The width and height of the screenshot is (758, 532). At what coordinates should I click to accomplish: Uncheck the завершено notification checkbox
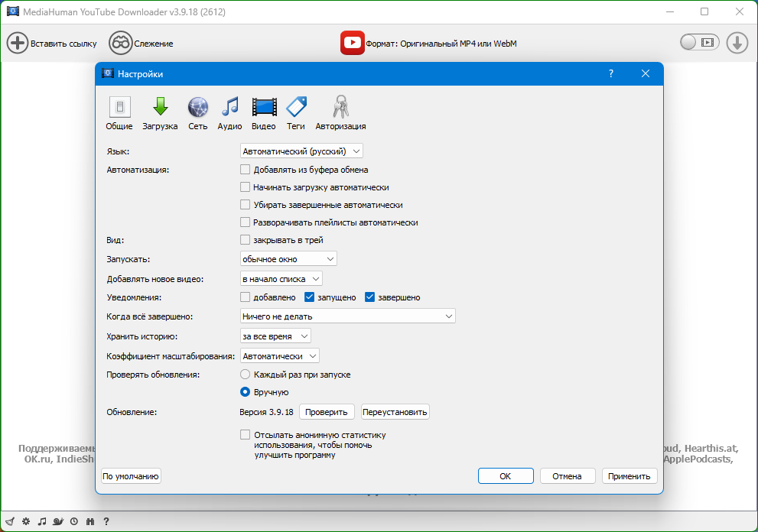pyautogui.click(x=370, y=297)
